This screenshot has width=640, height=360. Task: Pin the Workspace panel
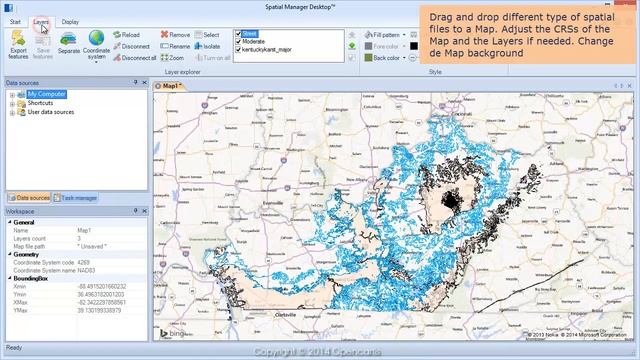click(x=136, y=211)
